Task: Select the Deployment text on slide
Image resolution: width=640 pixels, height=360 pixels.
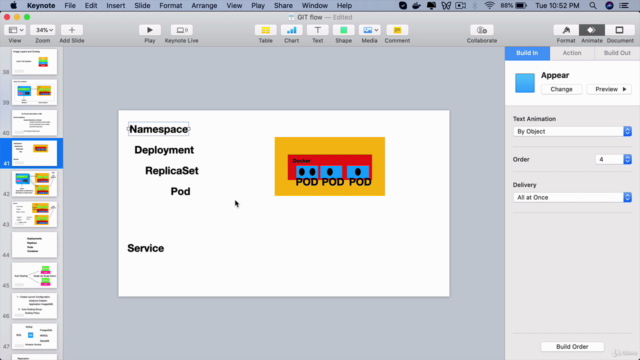Action: click(x=164, y=150)
